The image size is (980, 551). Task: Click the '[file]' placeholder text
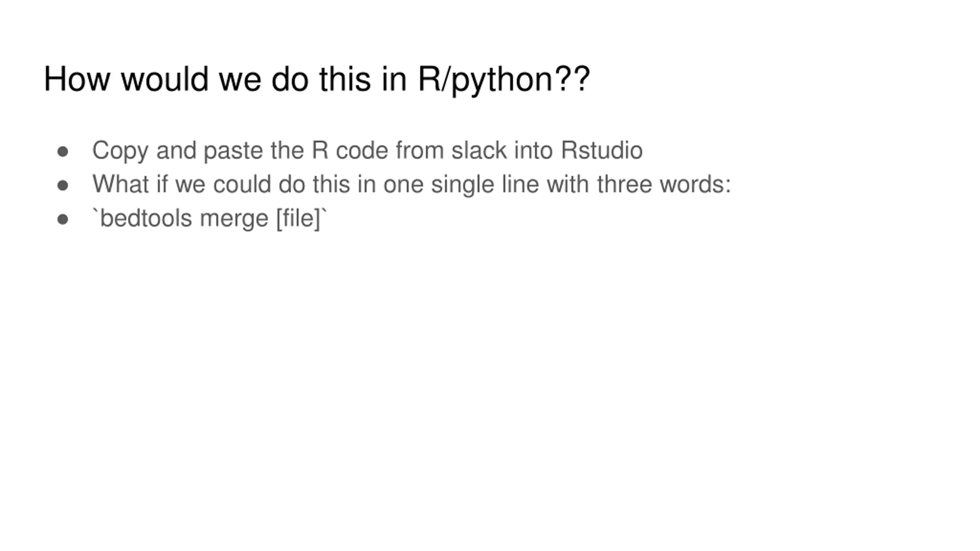coord(298,219)
